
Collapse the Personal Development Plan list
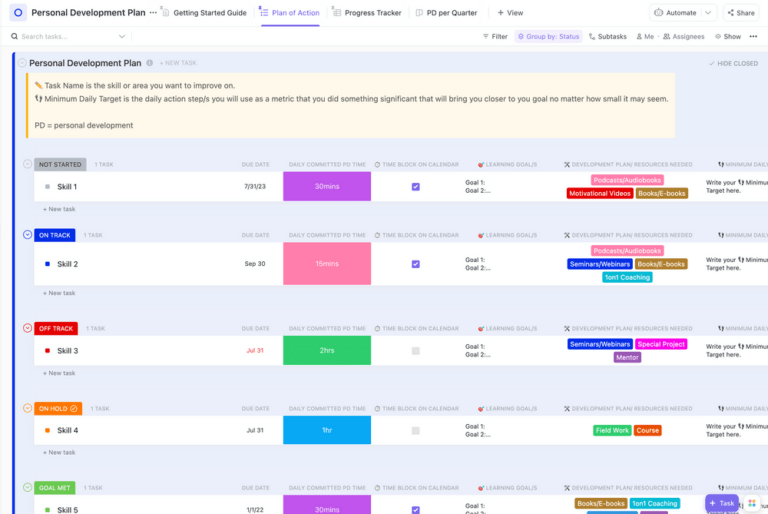pos(22,63)
